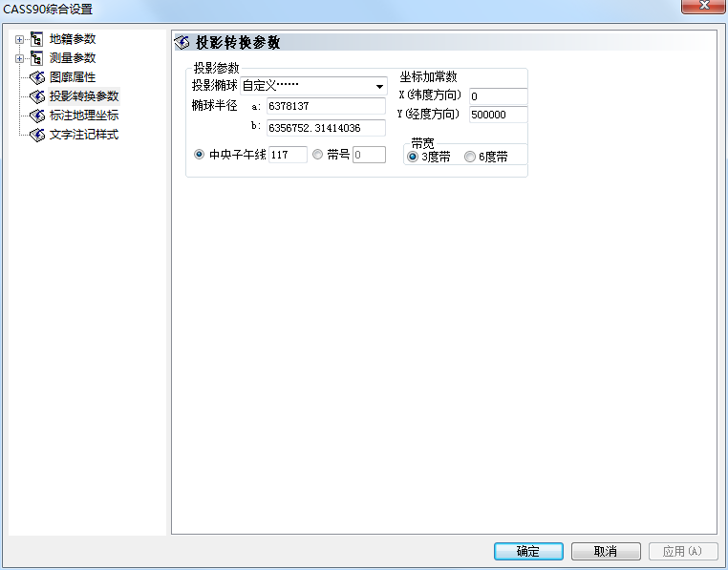Click the Y(经度方向) constant field
This screenshot has height=570, width=728.
coord(498,115)
